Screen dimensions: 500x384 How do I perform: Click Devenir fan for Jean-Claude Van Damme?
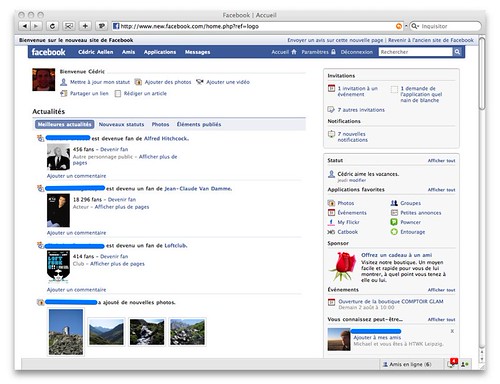[122, 199]
